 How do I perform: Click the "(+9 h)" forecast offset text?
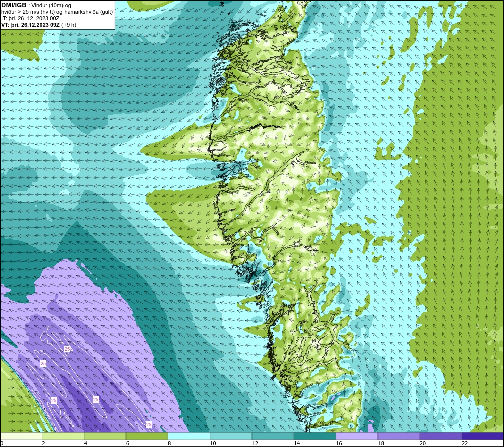click(69, 25)
